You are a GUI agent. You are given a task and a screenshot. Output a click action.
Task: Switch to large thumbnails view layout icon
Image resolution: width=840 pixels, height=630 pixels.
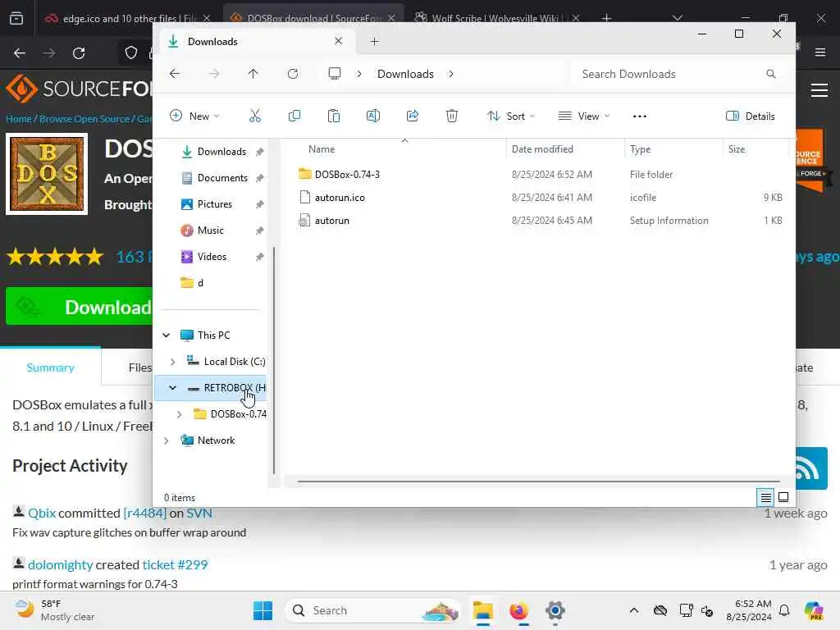tap(783, 498)
